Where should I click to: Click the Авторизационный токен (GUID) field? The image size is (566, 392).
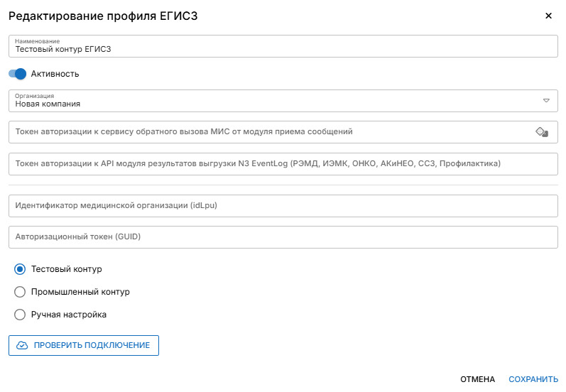point(283,236)
